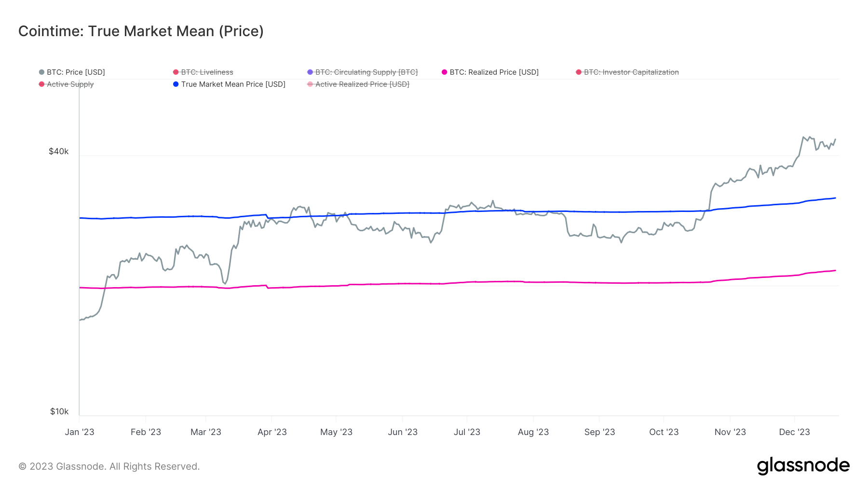The height and width of the screenshot is (488, 868).
Task: Click the dot icon beside Active Supply
Action: (x=41, y=84)
